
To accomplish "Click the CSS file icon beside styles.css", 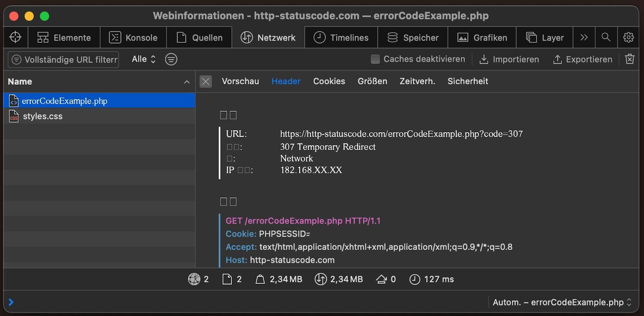I will pos(14,116).
